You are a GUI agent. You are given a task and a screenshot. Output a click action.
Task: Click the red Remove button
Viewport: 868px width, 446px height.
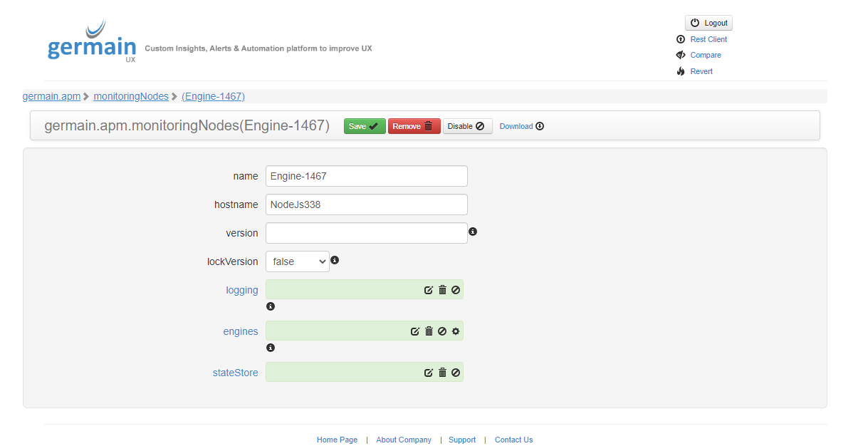[x=414, y=126]
